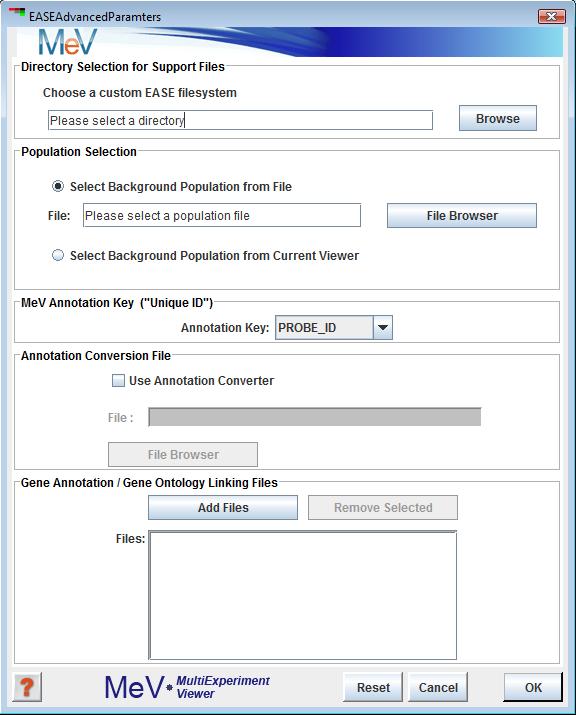Confirm settings with the OK button

(533, 687)
